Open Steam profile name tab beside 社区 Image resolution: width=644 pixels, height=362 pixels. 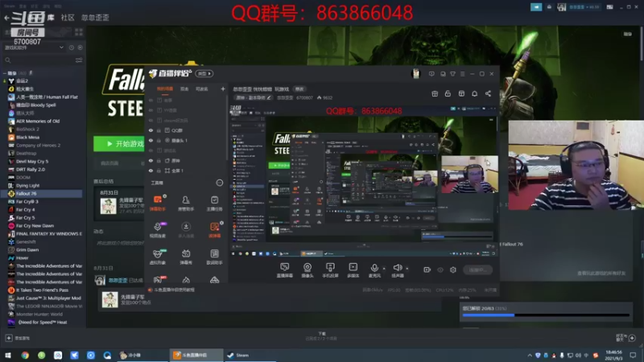pos(95,18)
